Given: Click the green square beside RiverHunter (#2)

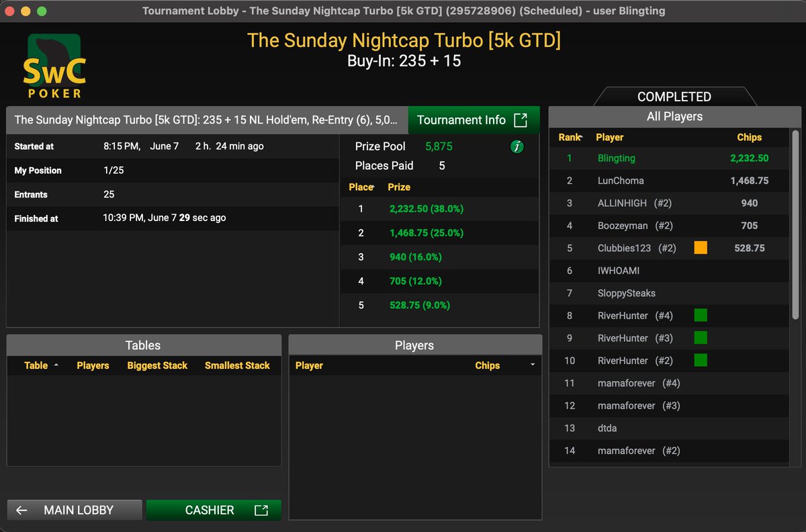Looking at the screenshot, I should 701,361.
